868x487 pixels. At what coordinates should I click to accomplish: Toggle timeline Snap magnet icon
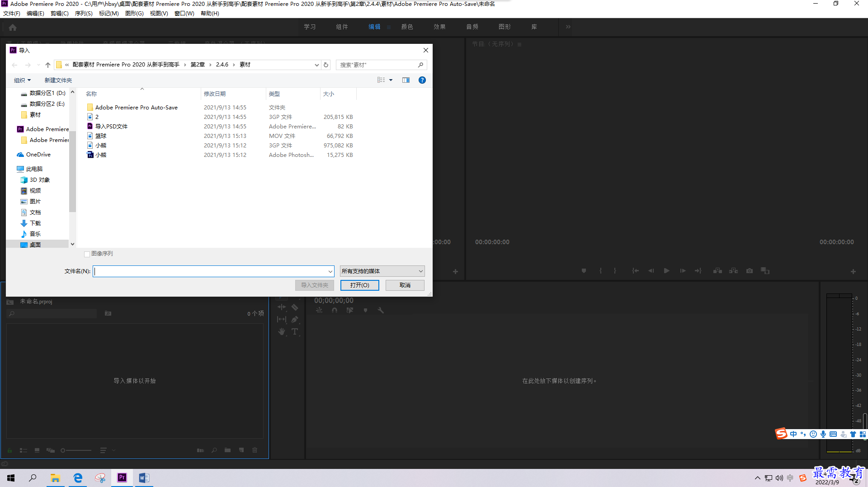(335, 310)
